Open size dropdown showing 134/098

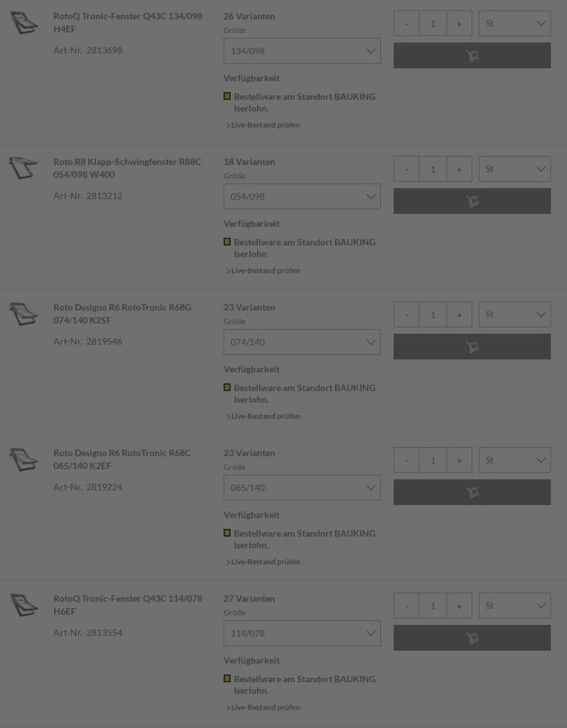pyautogui.click(x=302, y=51)
